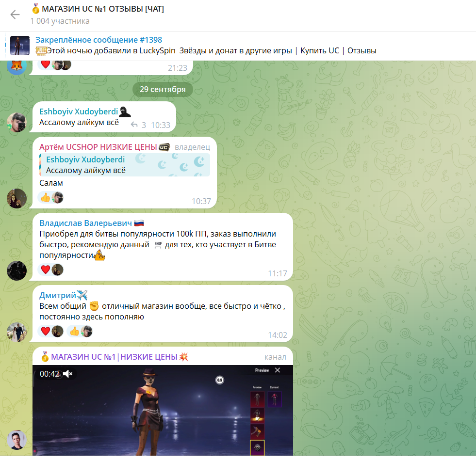
Task: View 3 replies on the 10:33 message
Action: pyautogui.click(x=138, y=125)
